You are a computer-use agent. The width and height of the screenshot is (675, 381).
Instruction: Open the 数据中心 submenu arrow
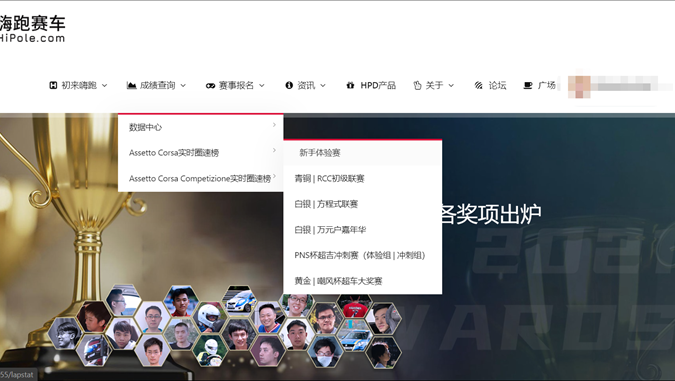click(274, 125)
